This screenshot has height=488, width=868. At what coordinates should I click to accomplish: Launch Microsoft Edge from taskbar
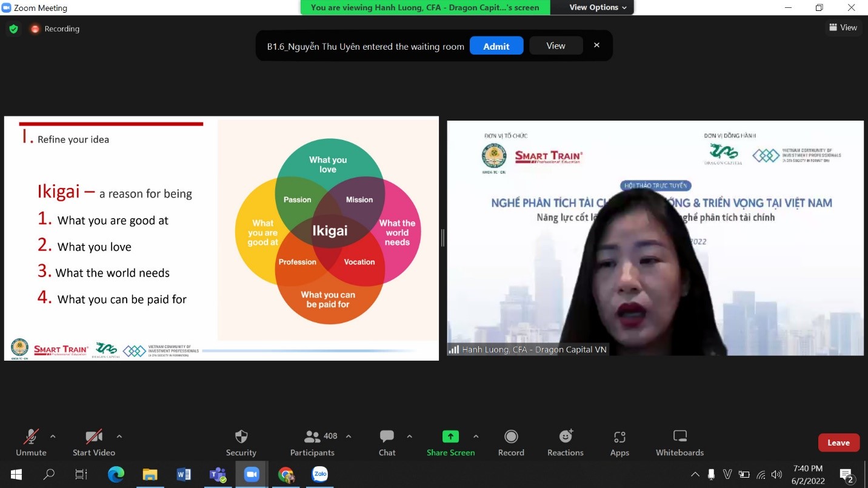tap(116, 475)
